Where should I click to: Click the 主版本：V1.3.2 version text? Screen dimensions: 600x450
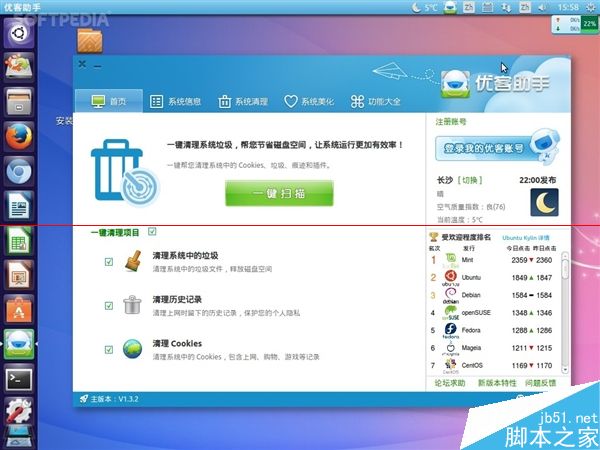click(x=114, y=399)
